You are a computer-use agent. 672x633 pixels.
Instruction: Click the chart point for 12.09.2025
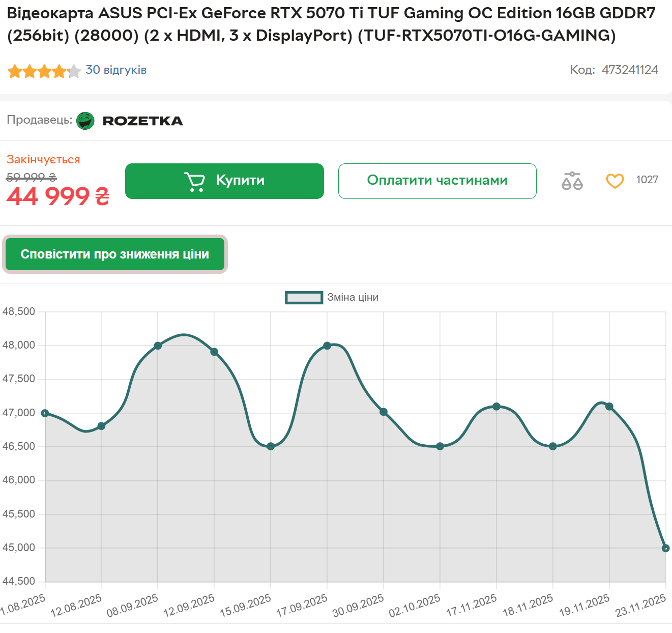[x=214, y=352]
